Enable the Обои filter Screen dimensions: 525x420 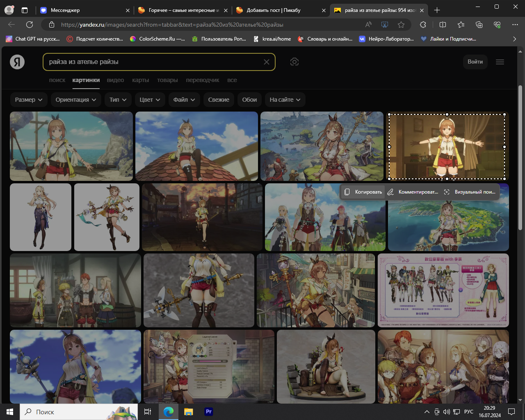[x=249, y=100]
